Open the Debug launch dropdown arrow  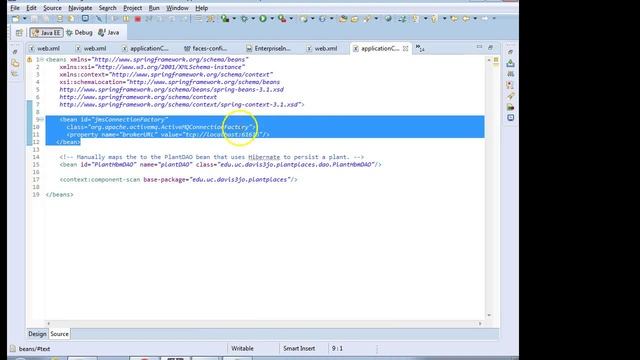click(253, 19)
